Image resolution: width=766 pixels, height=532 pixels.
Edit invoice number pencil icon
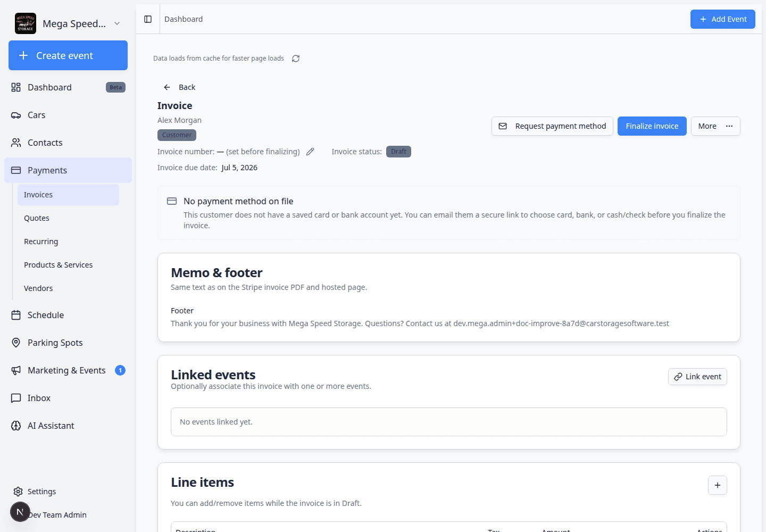(x=310, y=152)
